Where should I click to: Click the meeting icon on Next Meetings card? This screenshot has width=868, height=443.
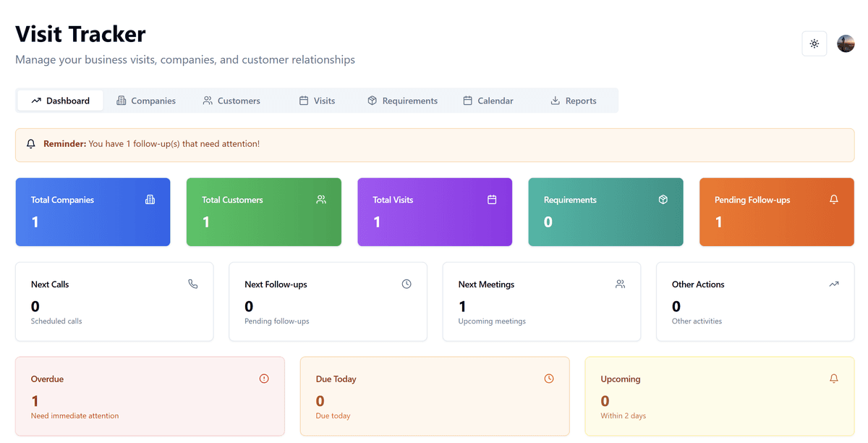[620, 284]
